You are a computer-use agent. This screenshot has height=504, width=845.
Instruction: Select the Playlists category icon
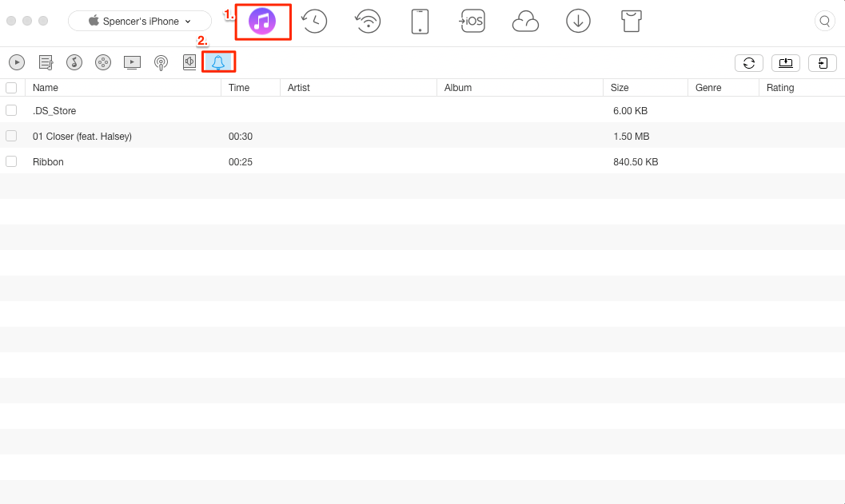pos(46,62)
